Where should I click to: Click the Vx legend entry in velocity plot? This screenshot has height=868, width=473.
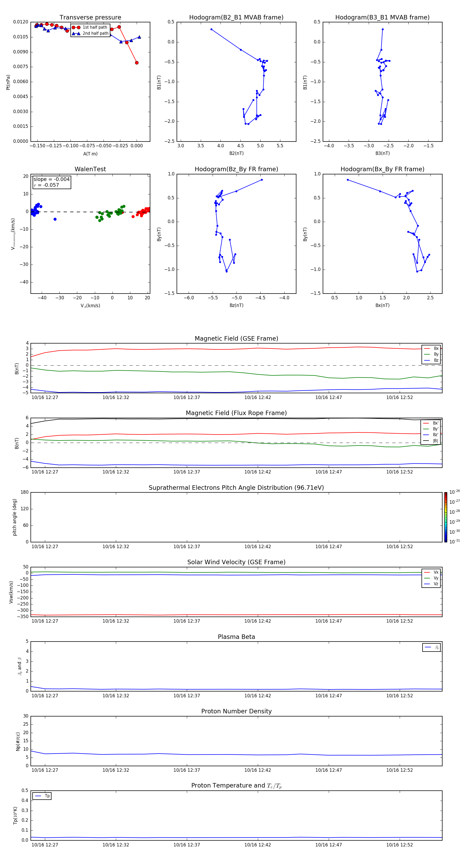431,572
